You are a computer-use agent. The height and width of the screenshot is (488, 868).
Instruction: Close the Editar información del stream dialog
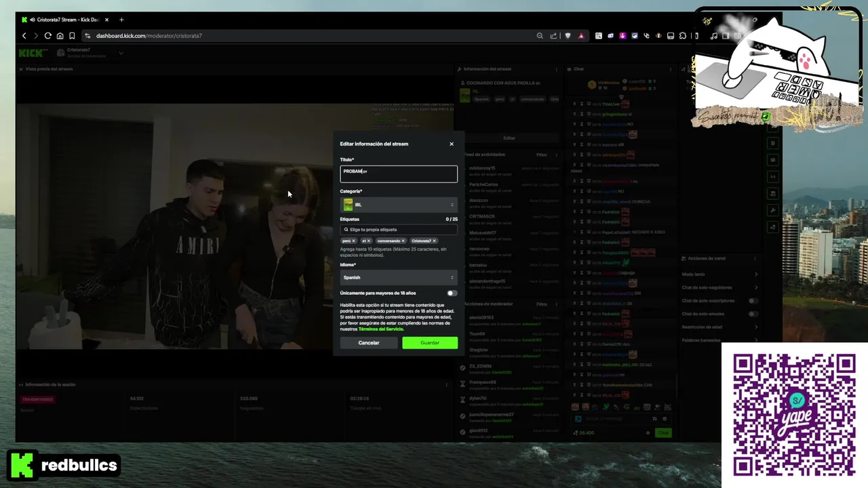[452, 144]
